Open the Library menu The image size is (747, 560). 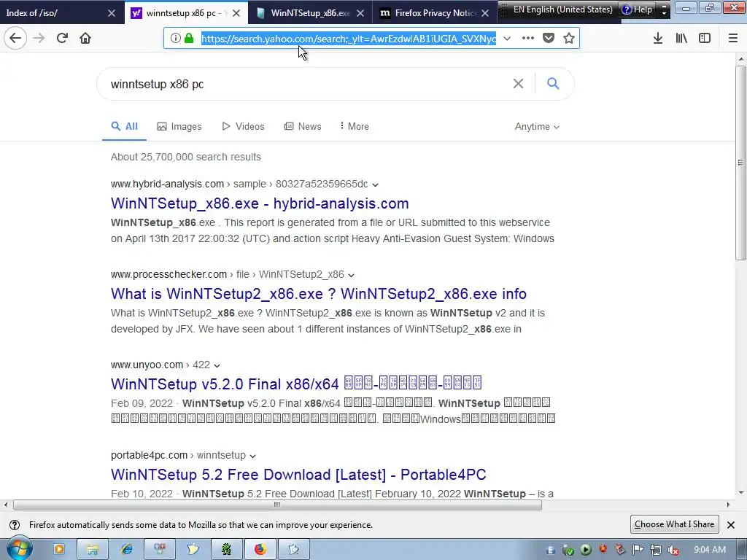[x=681, y=38]
